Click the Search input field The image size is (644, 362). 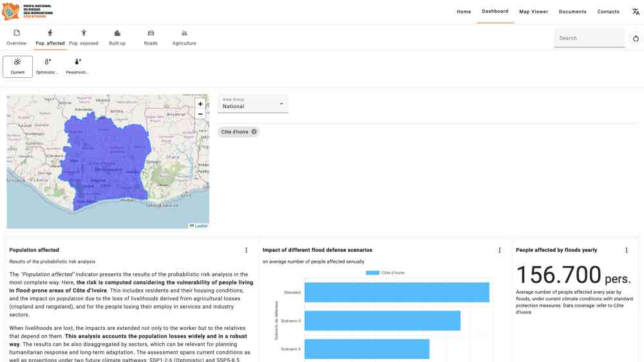[589, 38]
